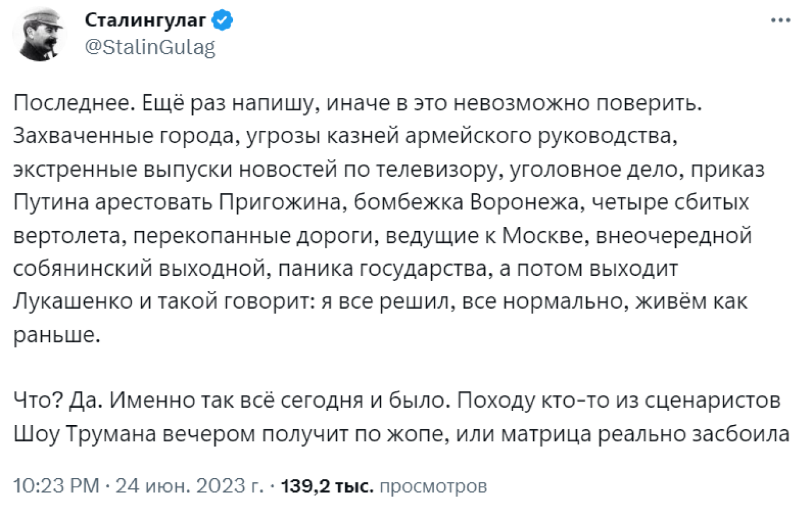The height and width of the screenshot is (517, 812).
Task: Click the word раньше. ending the first paragraph
Action: (x=54, y=334)
